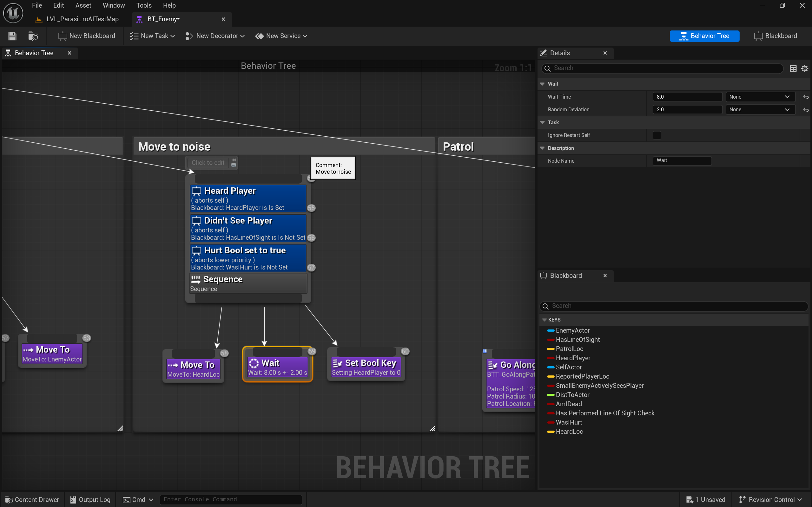Open the Content Drawer
Screen dimensions: 812x507
32,500
